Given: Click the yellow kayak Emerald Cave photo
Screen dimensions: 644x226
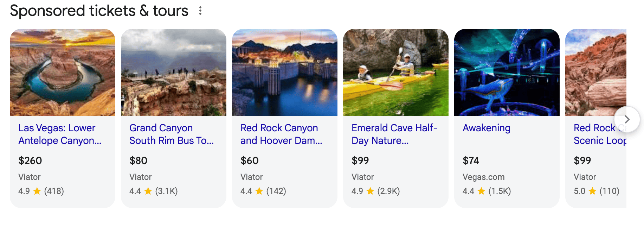Looking at the screenshot, I should coord(396,73).
